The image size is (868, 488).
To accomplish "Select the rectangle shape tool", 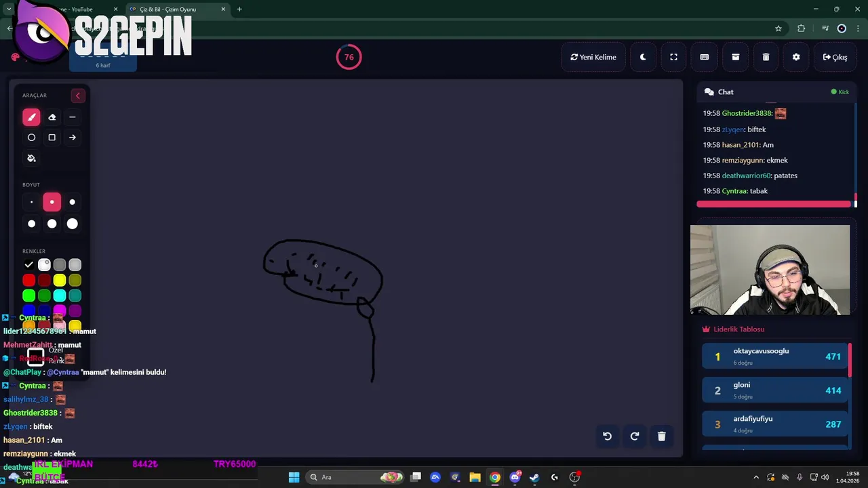I will coord(52,138).
